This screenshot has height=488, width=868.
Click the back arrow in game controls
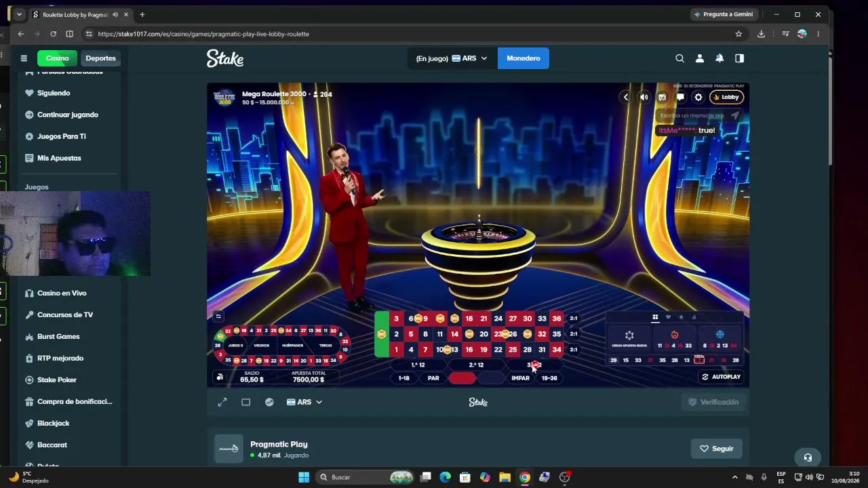625,97
